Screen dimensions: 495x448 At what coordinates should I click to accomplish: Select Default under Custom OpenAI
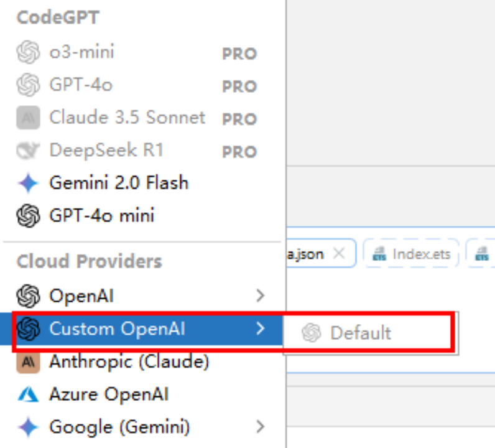point(361,333)
